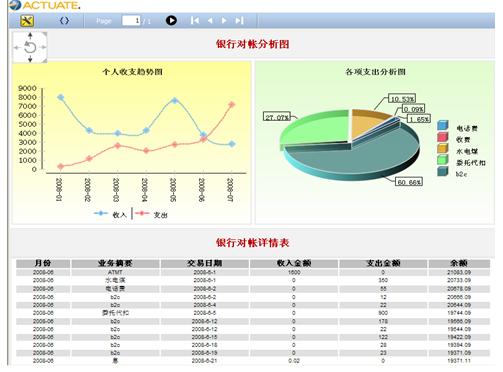The height and width of the screenshot is (372, 503).
Task: Click the 支出 line legend item
Action: pyautogui.click(x=151, y=214)
